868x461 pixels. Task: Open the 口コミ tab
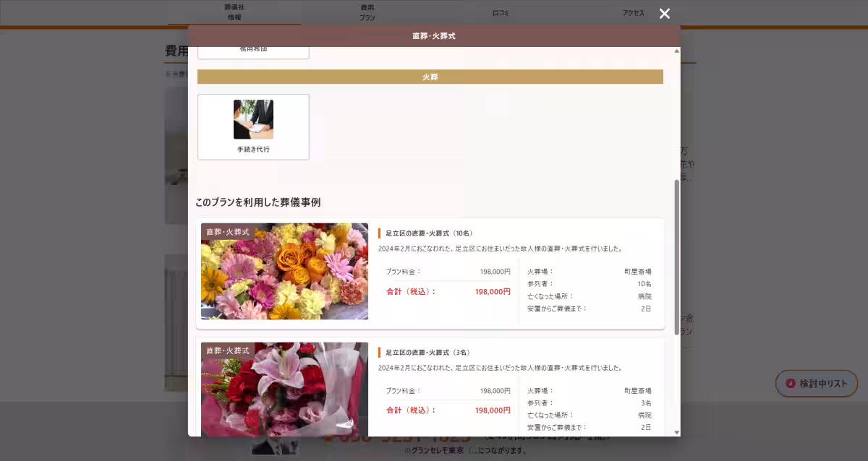click(500, 13)
